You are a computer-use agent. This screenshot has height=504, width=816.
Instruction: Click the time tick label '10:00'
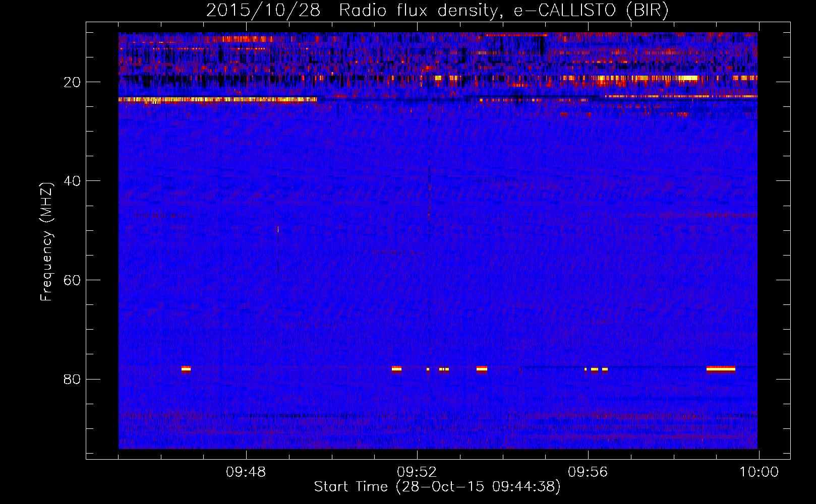click(x=759, y=472)
